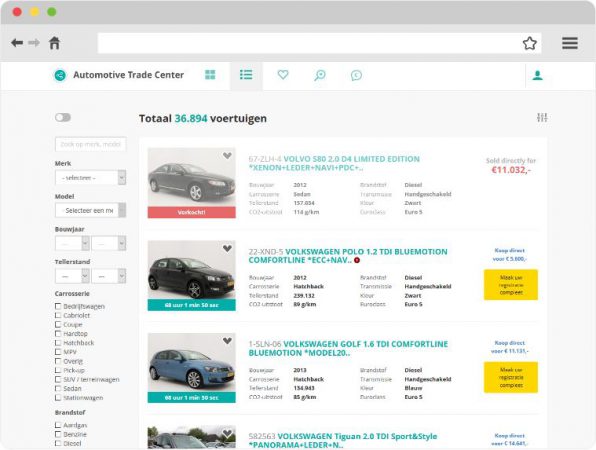Check the Pick-up checkbox
The width and height of the screenshot is (596, 450).
(x=58, y=370)
